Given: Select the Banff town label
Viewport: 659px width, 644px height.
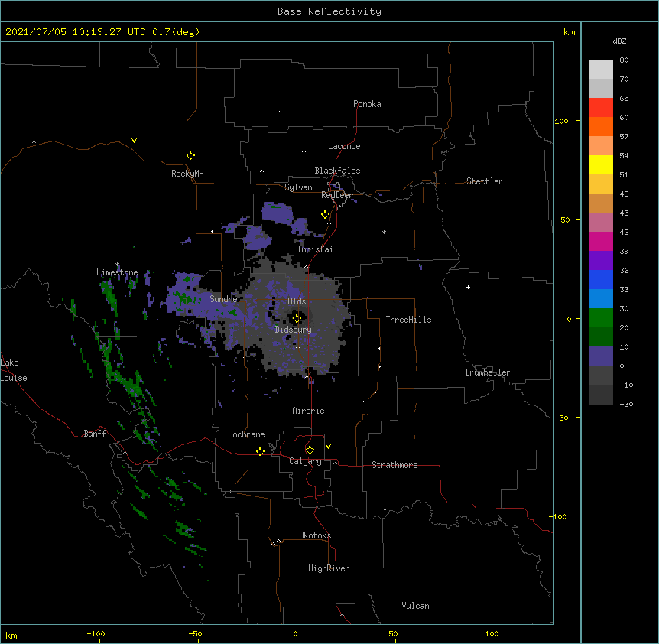Looking at the screenshot, I should point(95,434).
